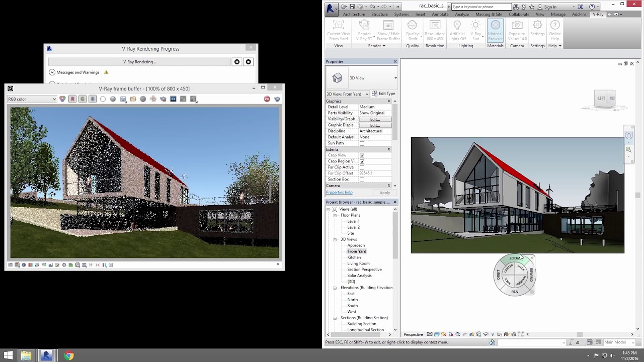Viewport: 644px width, 362px height.
Task: Open the V-Ray Settings gear icon
Action: pos(537,30)
